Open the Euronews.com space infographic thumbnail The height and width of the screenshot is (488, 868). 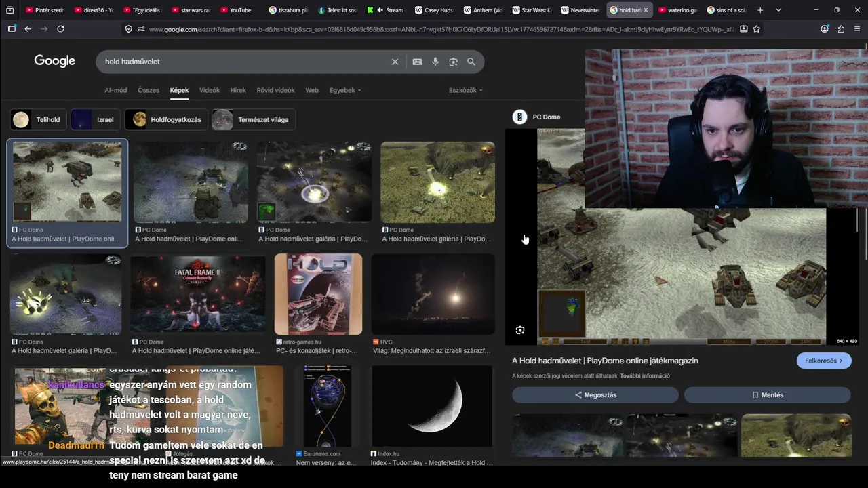(327, 406)
